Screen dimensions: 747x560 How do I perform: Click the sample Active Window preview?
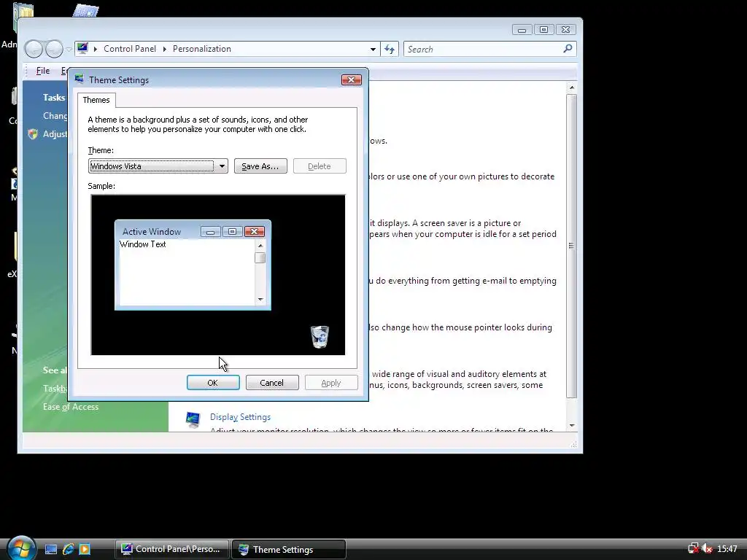(193, 265)
